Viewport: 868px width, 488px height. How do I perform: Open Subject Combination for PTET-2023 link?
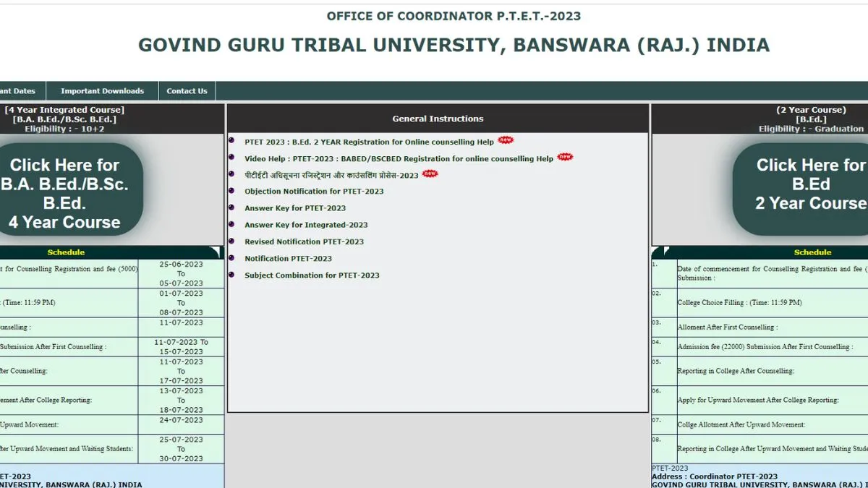pyautogui.click(x=312, y=275)
